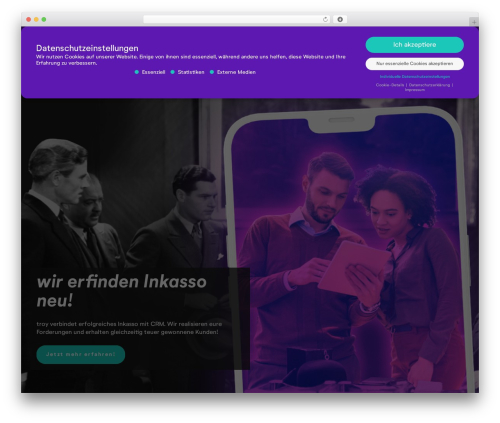Image resolution: width=500 pixels, height=423 pixels.
Task: Open the Cookie-Details link
Action: pyautogui.click(x=390, y=85)
